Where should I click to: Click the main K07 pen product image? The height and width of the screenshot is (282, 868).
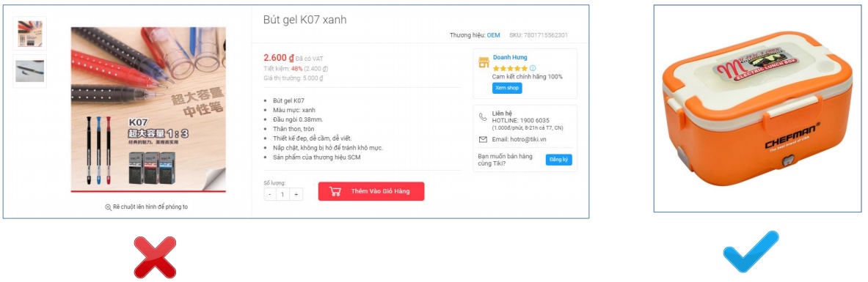(x=148, y=109)
